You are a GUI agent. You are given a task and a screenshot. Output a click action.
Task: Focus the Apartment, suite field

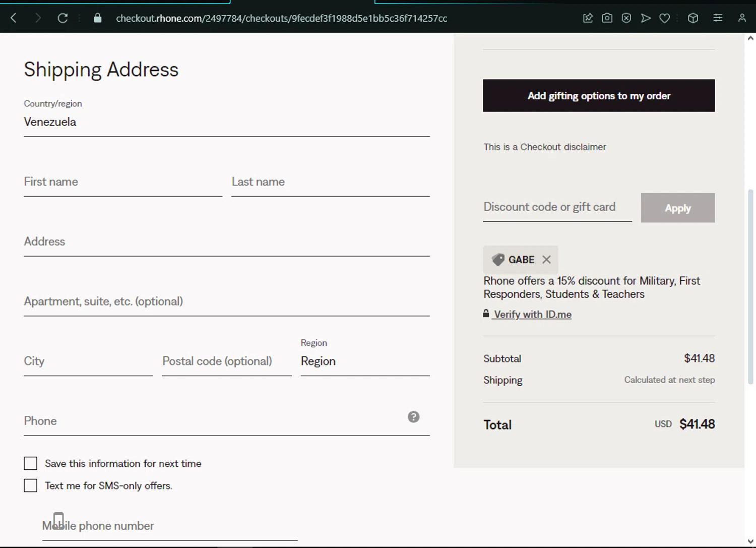(227, 301)
